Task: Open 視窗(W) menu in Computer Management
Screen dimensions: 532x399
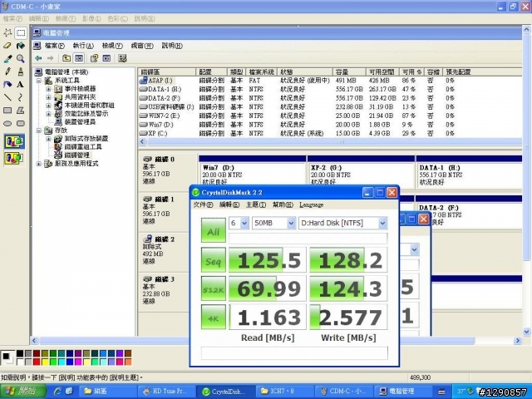Action: 142,46
